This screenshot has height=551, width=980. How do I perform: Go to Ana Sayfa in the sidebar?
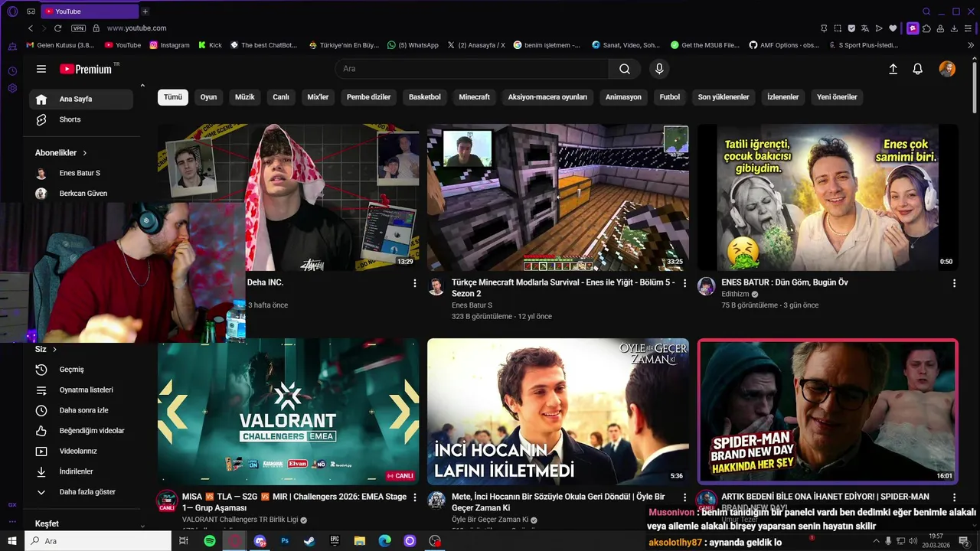click(x=81, y=99)
